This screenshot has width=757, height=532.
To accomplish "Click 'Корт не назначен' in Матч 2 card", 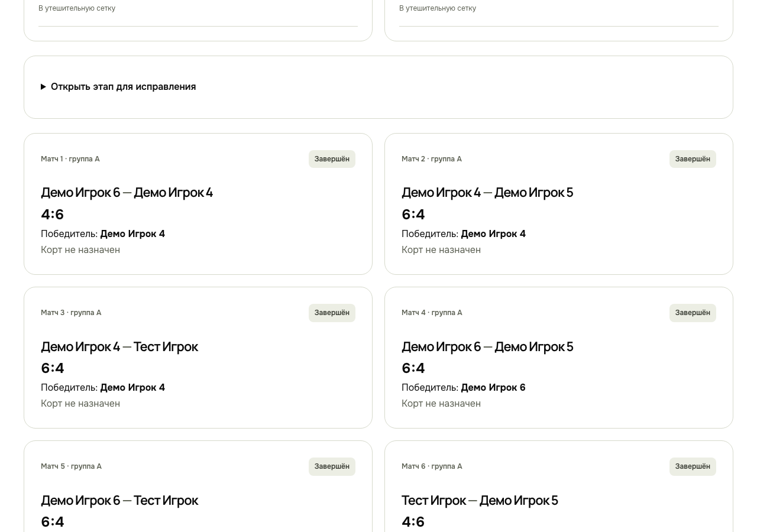I will coord(441,249).
